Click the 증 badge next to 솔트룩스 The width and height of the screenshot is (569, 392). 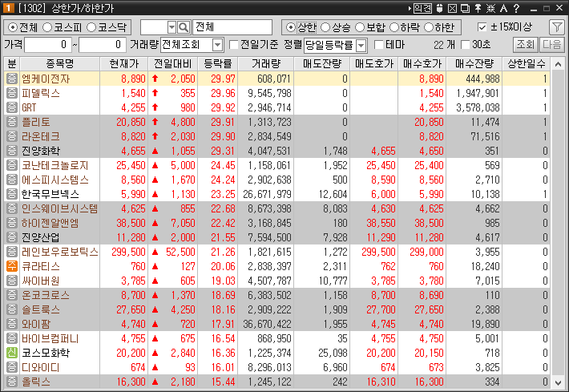[x=11, y=309]
